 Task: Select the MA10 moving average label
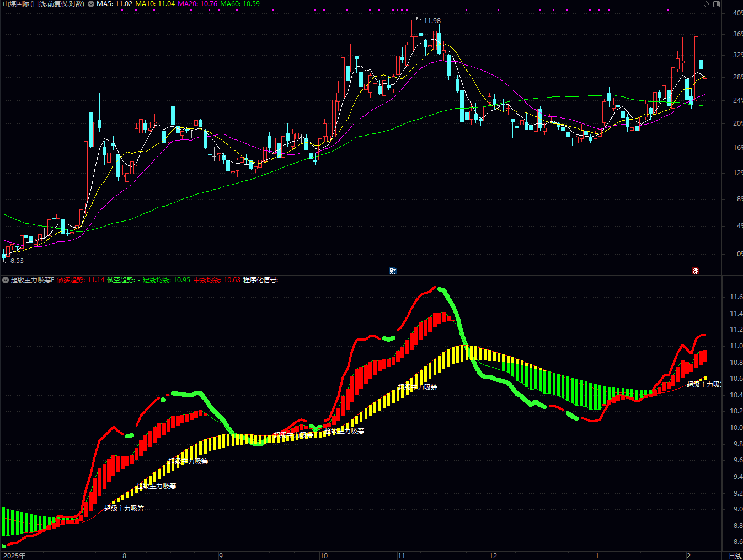[155, 4]
